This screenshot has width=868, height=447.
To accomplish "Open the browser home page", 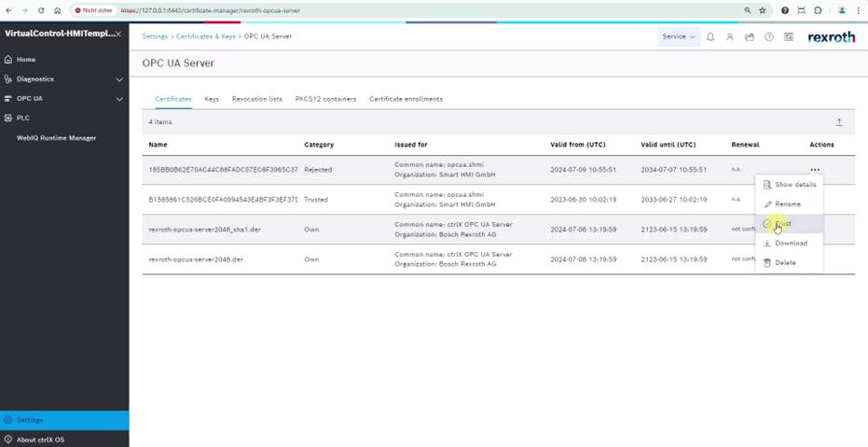I will pyautogui.click(x=58, y=10).
